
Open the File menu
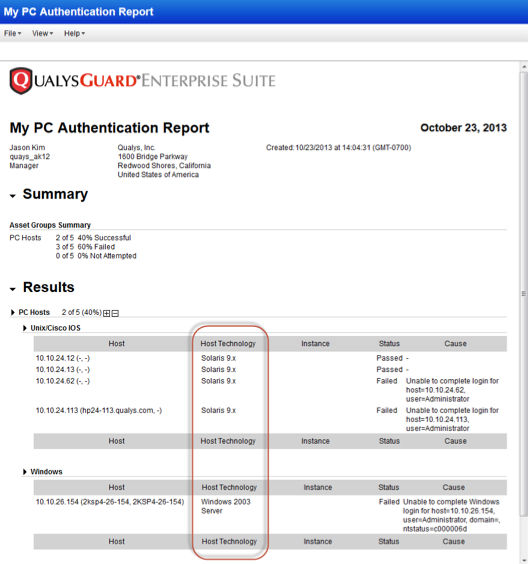tap(12, 33)
